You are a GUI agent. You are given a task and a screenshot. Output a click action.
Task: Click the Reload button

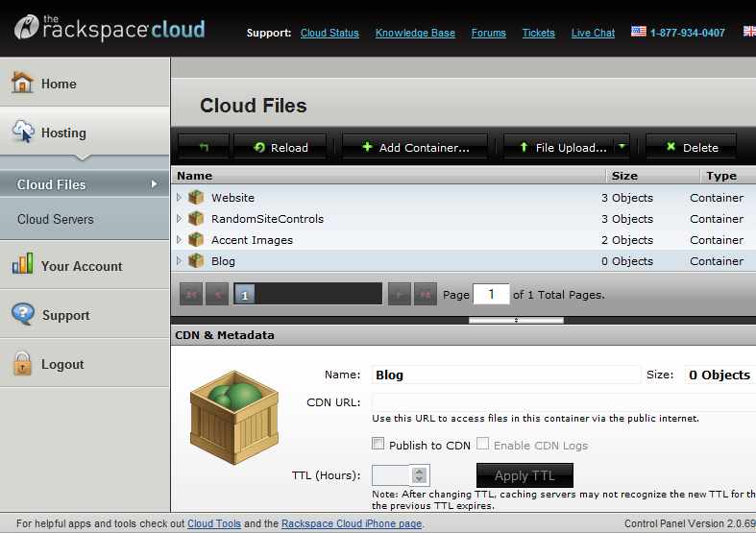click(x=280, y=147)
